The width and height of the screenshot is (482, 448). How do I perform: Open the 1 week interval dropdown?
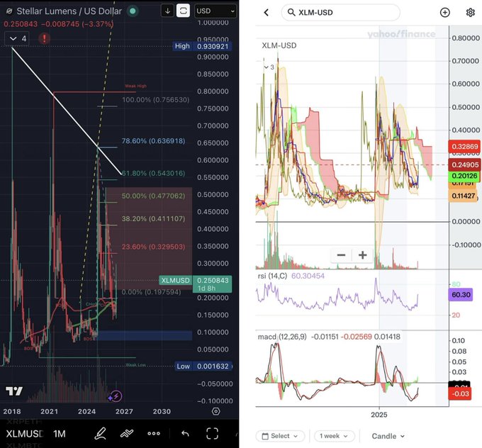pos(334,436)
